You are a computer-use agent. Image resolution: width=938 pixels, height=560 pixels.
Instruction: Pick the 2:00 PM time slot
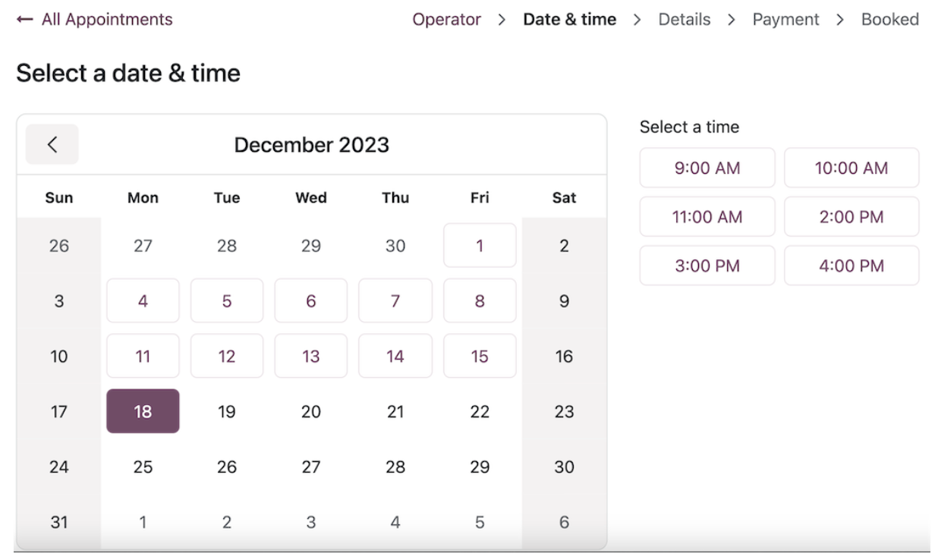pos(851,216)
